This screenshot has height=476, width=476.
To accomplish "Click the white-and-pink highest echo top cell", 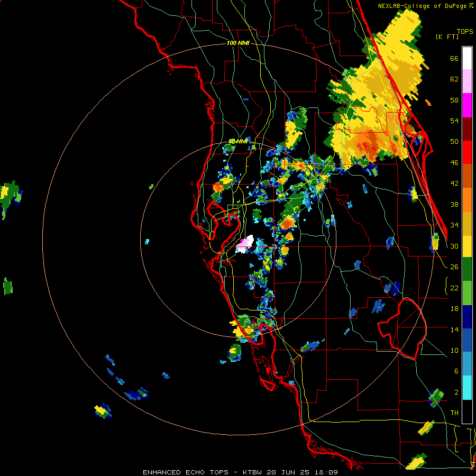I will click(x=245, y=244).
